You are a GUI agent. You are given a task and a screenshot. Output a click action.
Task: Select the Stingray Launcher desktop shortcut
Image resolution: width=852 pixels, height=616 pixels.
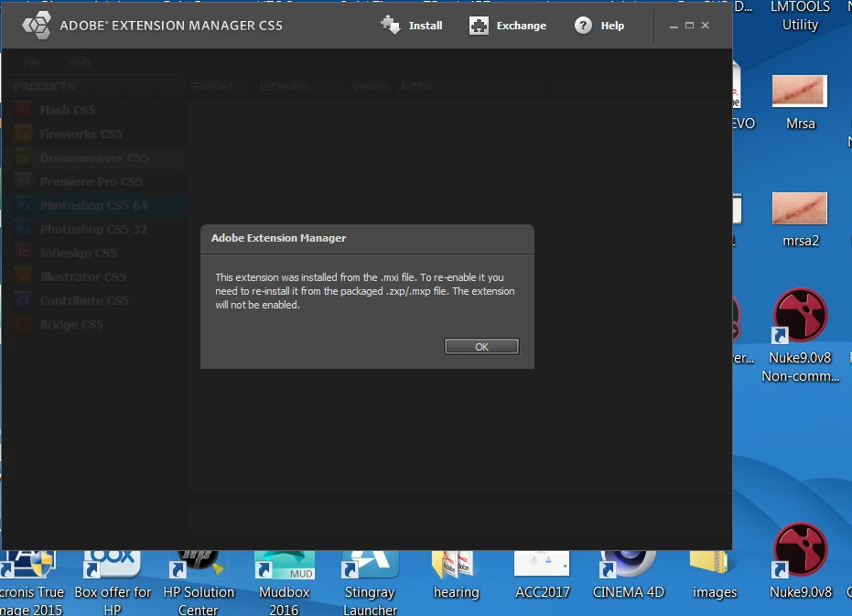pos(370,583)
